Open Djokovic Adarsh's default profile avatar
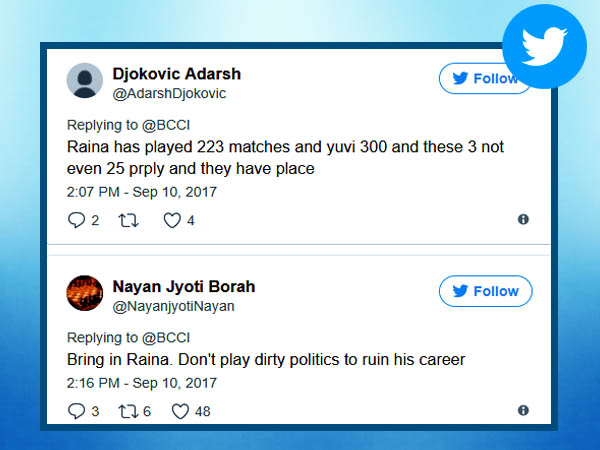This screenshot has height=450, width=600. click(x=85, y=81)
